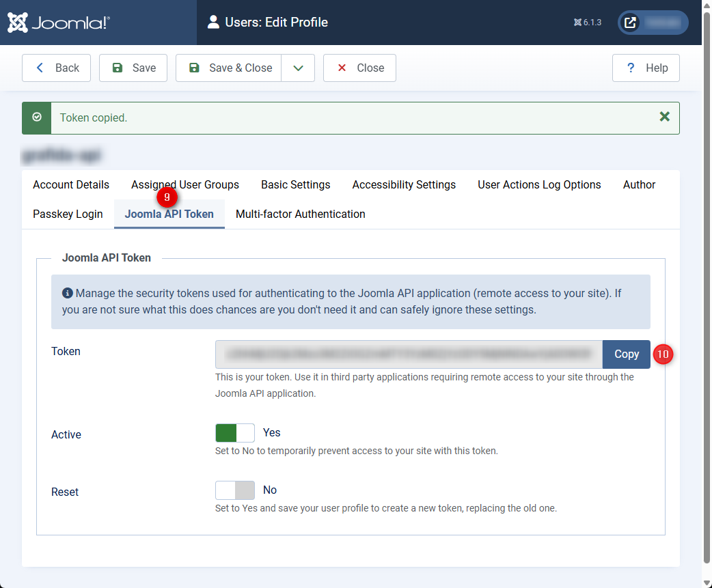The height and width of the screenshot is (588, 712).
Task: Close the profile editor
Action: pyautogui.click(x=359, y=68)
